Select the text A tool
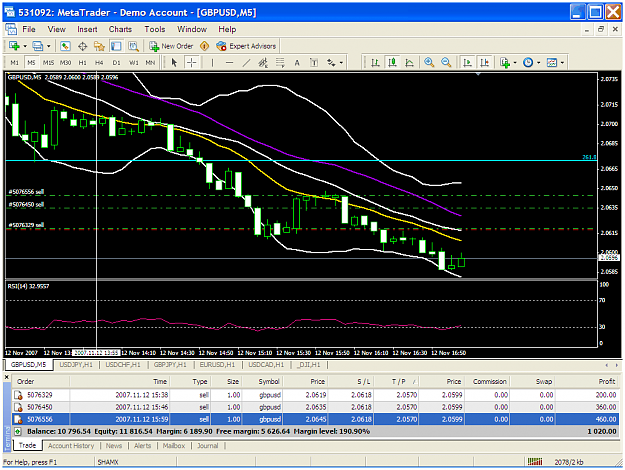 pos(297,63)
